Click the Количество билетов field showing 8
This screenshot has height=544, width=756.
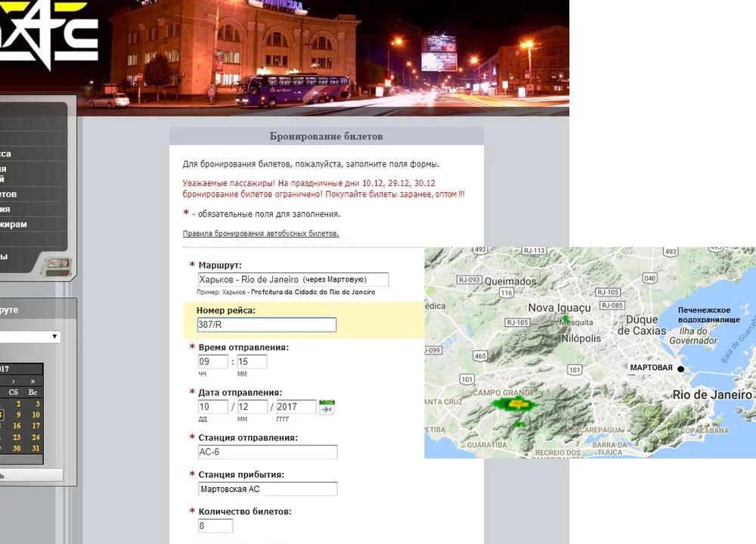[215, 526]
